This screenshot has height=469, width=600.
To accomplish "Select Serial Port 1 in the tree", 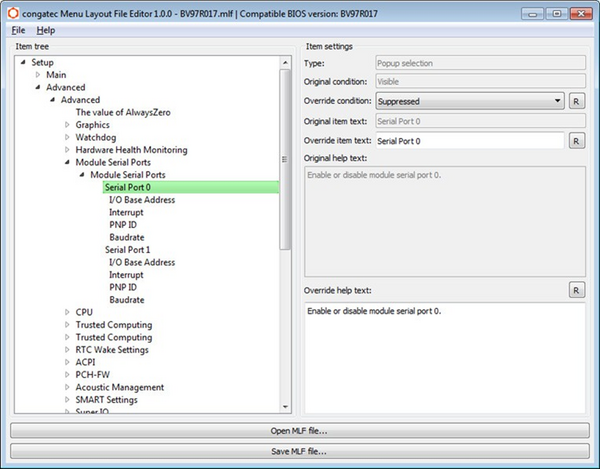I will (x=127, y=250).
